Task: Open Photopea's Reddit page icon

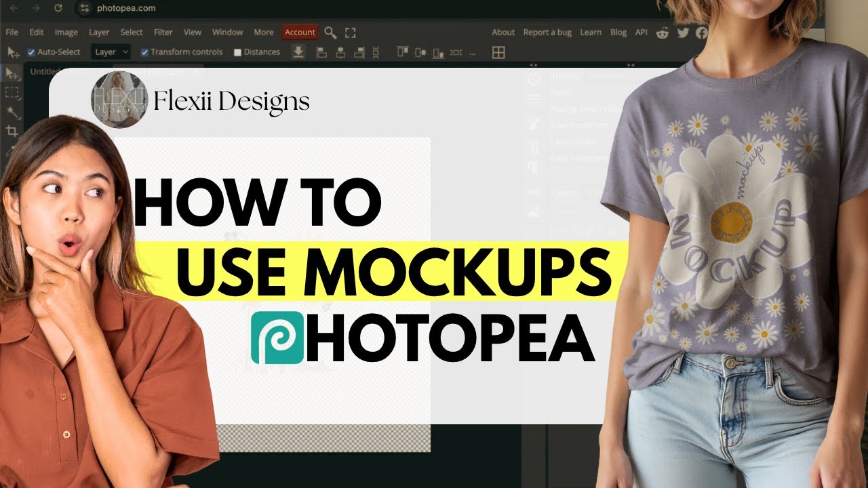Action: (663, 32)
